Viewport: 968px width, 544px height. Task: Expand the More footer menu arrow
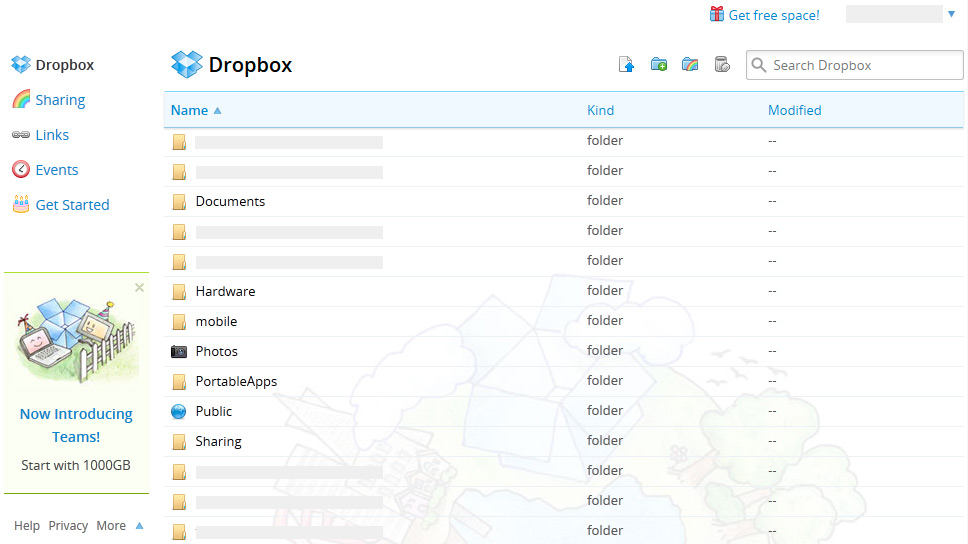[x=140, y=525]
